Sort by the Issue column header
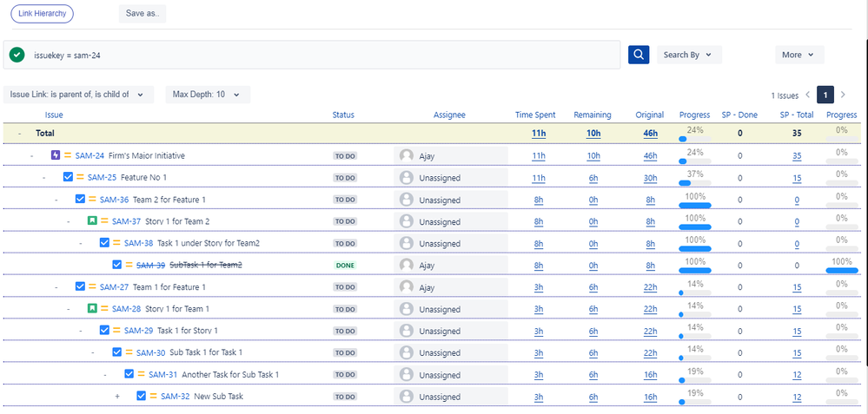 coord(54,115)
